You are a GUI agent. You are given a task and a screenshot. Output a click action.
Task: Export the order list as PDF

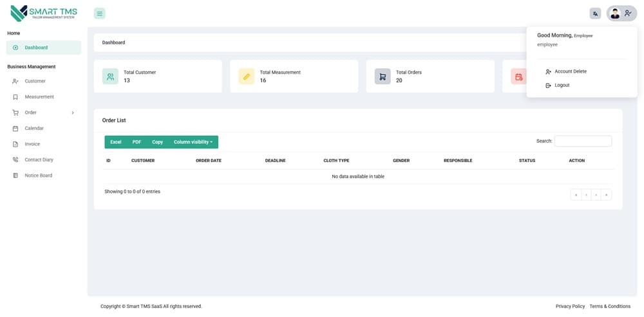137,142
